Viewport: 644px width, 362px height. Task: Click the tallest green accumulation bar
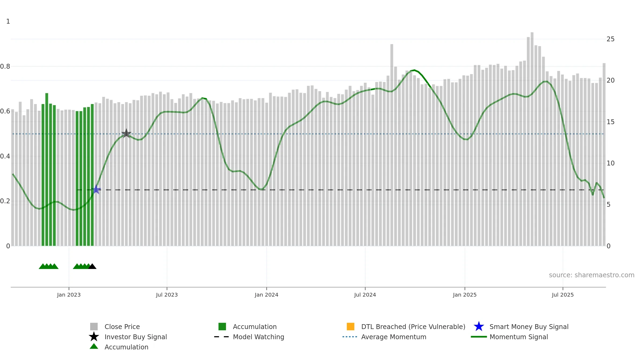47,169
